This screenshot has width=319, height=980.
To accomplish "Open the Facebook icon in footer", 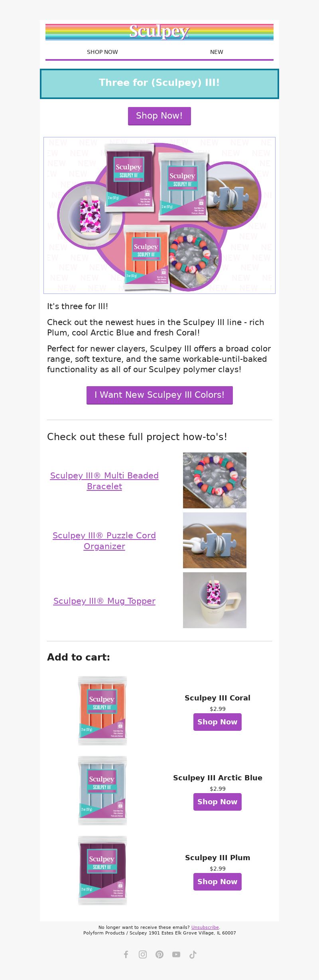I will pos(126,954).
